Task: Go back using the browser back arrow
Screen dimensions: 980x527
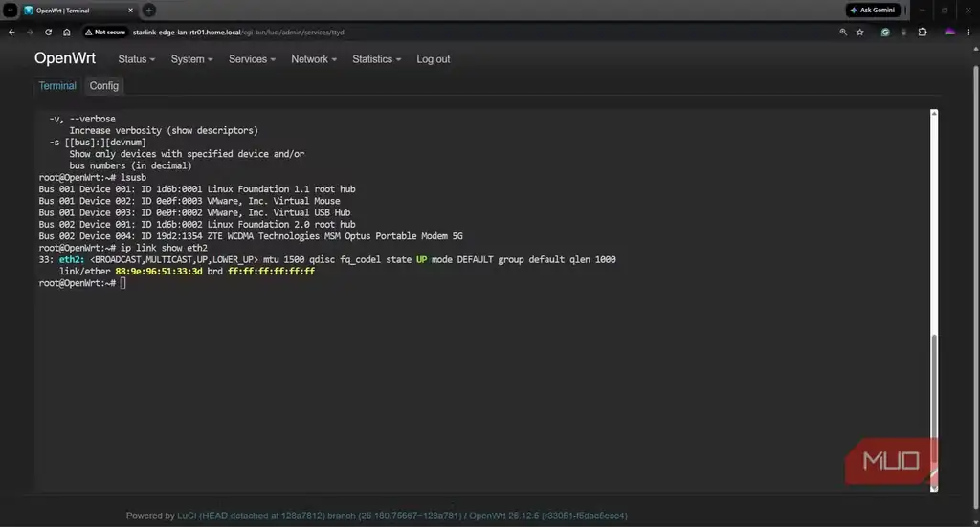Action: pyautogui.click(x=11, y=32)
